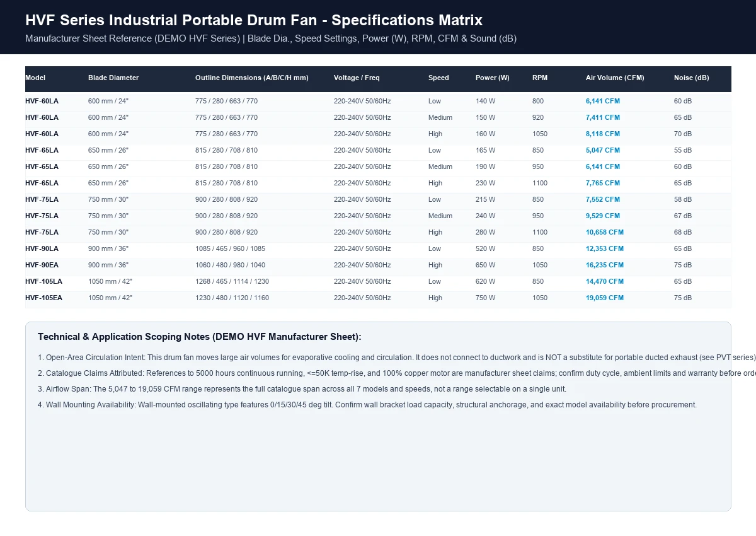
Task: Click the Model column header
Action: (35, 78)
